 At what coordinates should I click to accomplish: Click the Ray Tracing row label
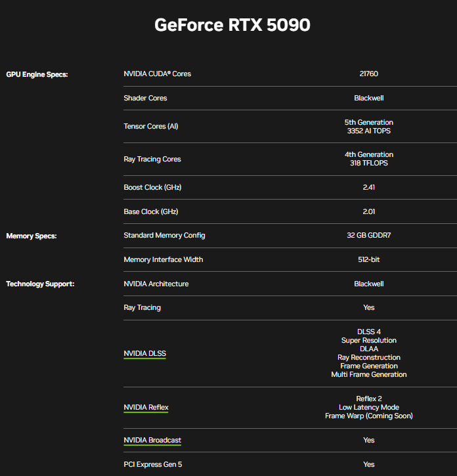pyautogui.click(x=142, y=307)
